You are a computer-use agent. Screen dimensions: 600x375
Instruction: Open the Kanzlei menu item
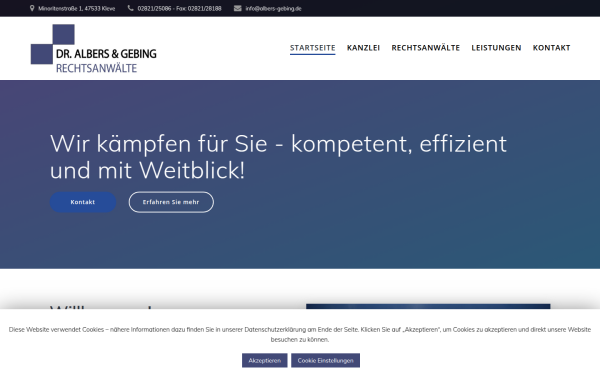[363, 48]
